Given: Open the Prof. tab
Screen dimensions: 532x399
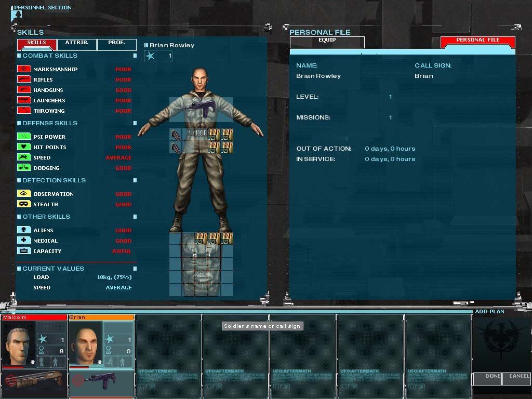Looking at the screenshot, I should [117, 45].
